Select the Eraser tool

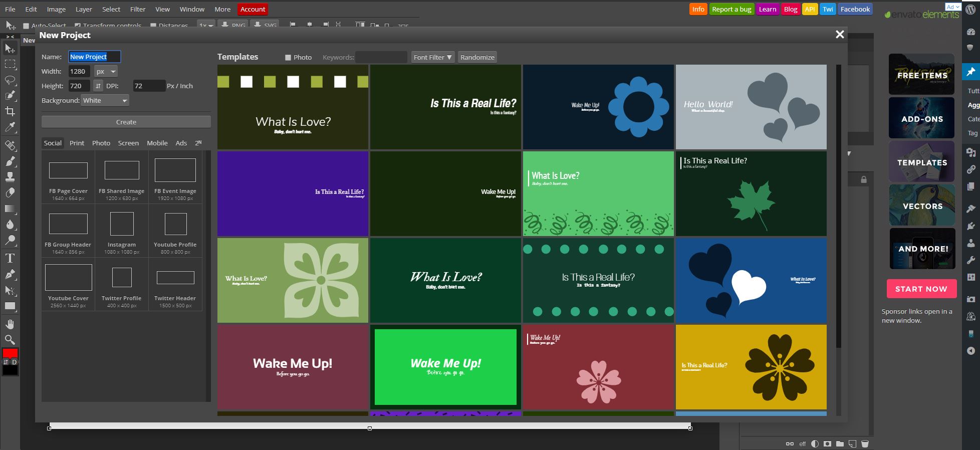click(10, 193)
